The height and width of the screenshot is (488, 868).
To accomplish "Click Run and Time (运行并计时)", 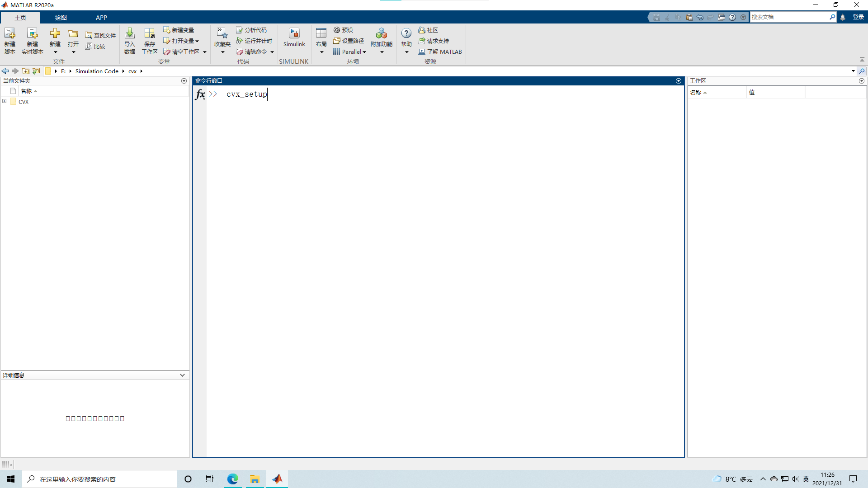I will (254, 41).
